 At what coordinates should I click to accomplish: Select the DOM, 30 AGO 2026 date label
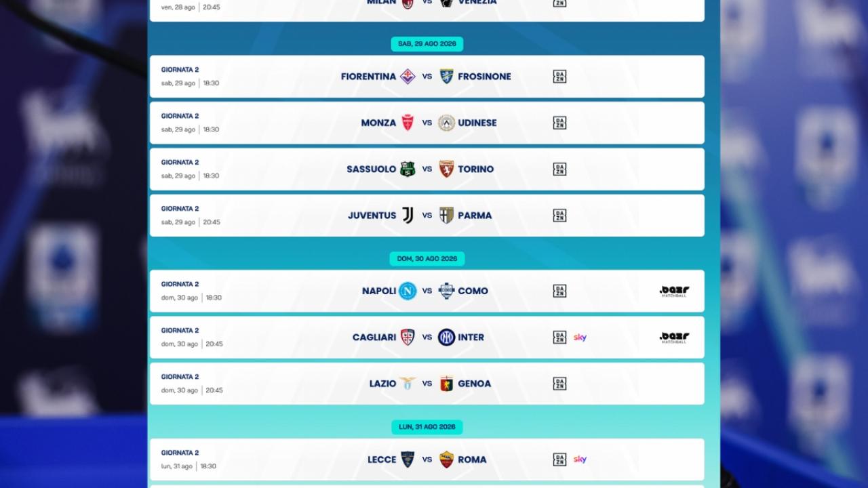pos(427,258)
